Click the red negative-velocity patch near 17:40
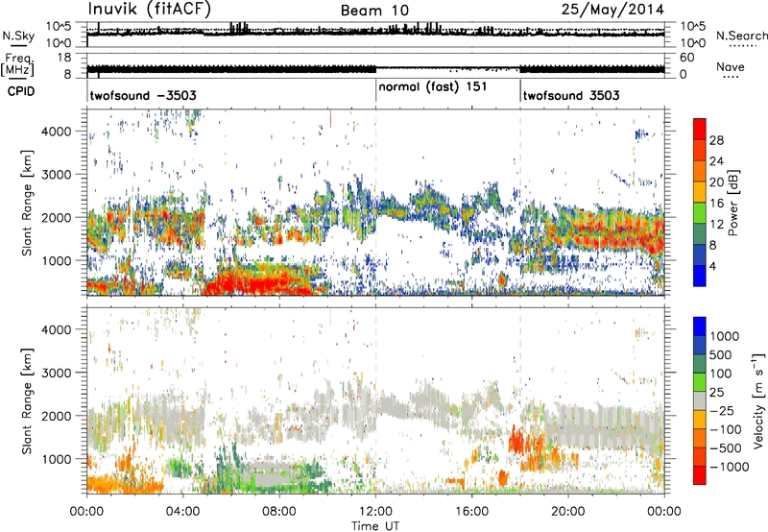 516,440
